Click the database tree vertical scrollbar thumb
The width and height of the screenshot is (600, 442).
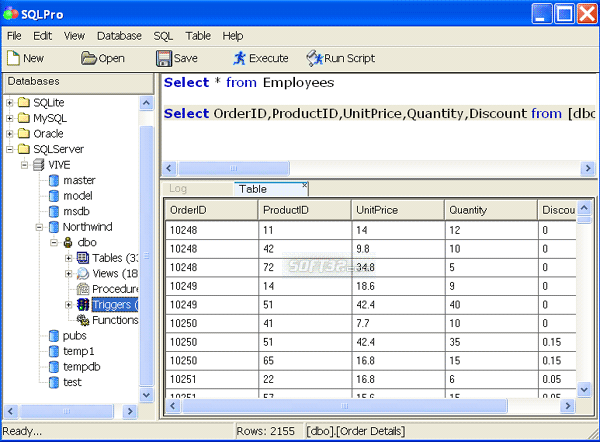146,256
